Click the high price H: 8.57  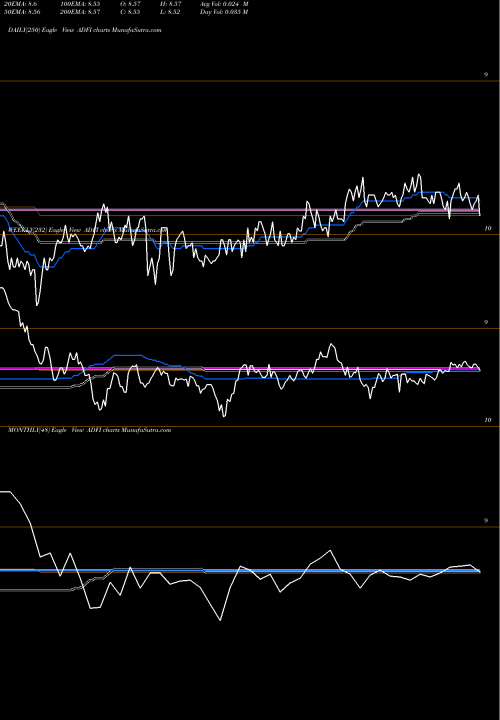[172, 4]
